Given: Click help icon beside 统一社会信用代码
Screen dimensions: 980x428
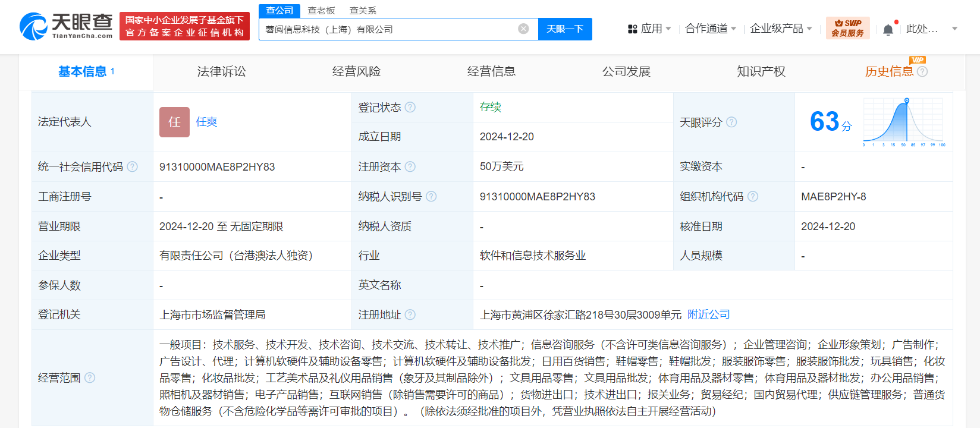Looking at the screenshot, I should point(132,167).
